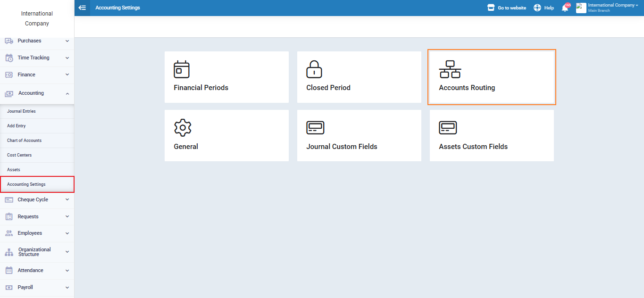The image size is (644, 298).
Task: Go to Cost Centers submenu item
Action: tap(19, 155)
